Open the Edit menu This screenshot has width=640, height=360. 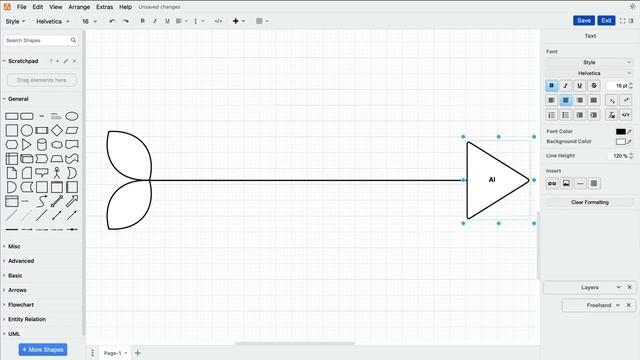click(x=38, y=7)
